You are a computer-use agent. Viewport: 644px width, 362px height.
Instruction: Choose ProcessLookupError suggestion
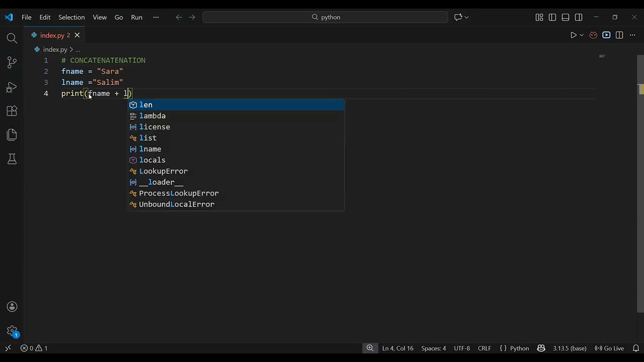(236, 193)
